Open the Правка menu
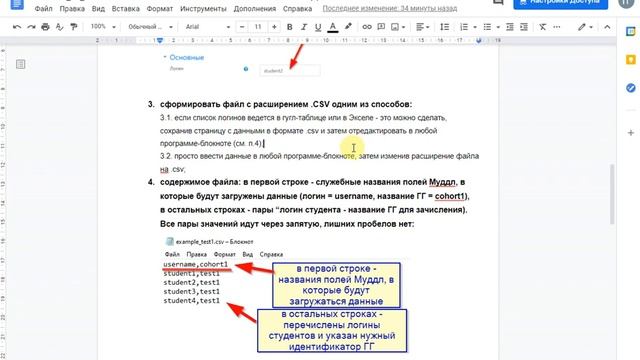 (x=72, y=9)
